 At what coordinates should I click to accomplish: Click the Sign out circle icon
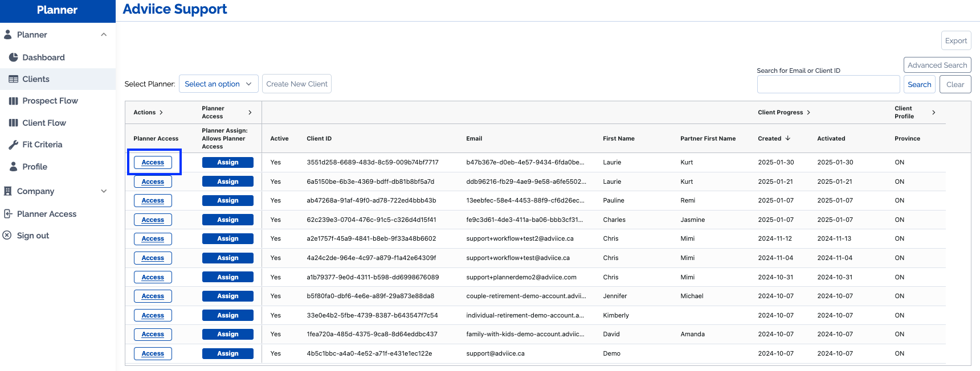pos(7,236)
